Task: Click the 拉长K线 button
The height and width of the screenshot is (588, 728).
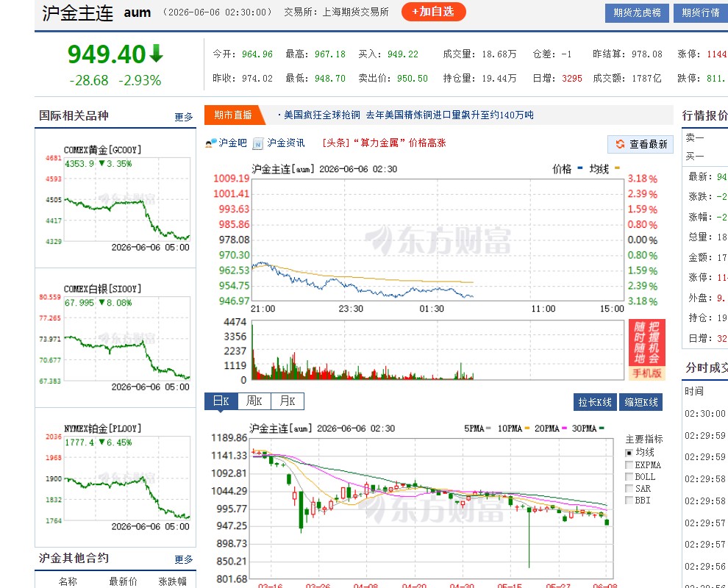Action: click(595, 402)
